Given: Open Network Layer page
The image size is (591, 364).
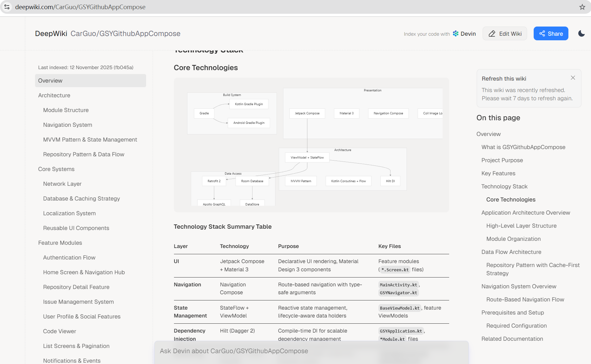Looking at the screenshot, I should (x=62, y=184).
